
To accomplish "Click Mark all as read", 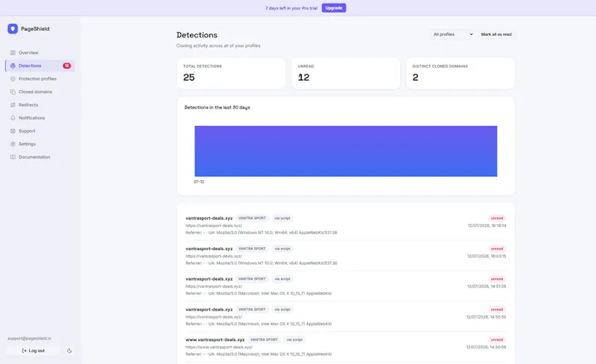I will coord(496,34).
